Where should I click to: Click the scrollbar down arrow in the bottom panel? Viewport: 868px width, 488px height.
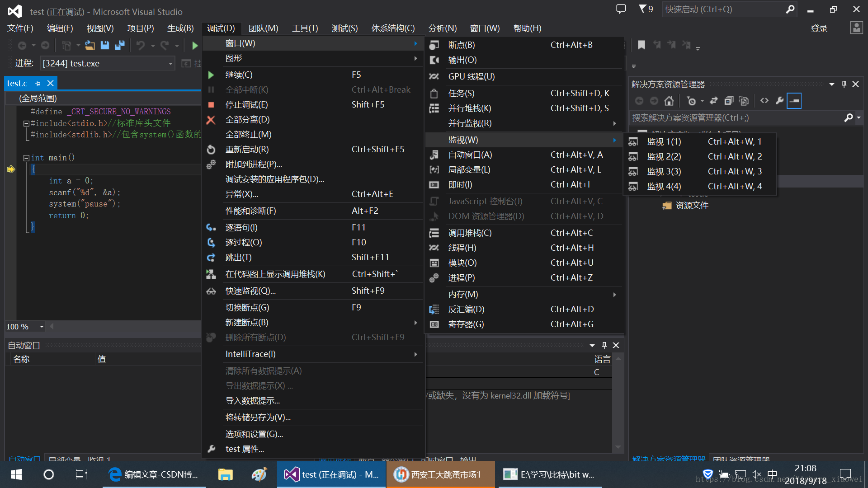coord(618,447)
